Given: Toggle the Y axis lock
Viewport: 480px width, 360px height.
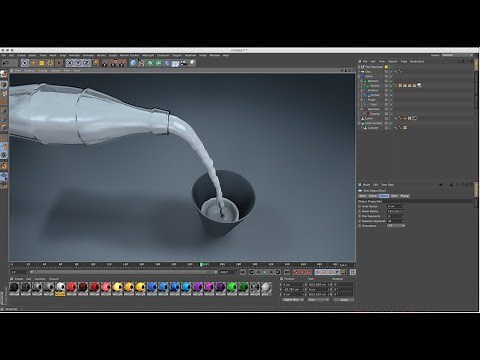Looking at the screenshot, I should (x=78, y=63).
